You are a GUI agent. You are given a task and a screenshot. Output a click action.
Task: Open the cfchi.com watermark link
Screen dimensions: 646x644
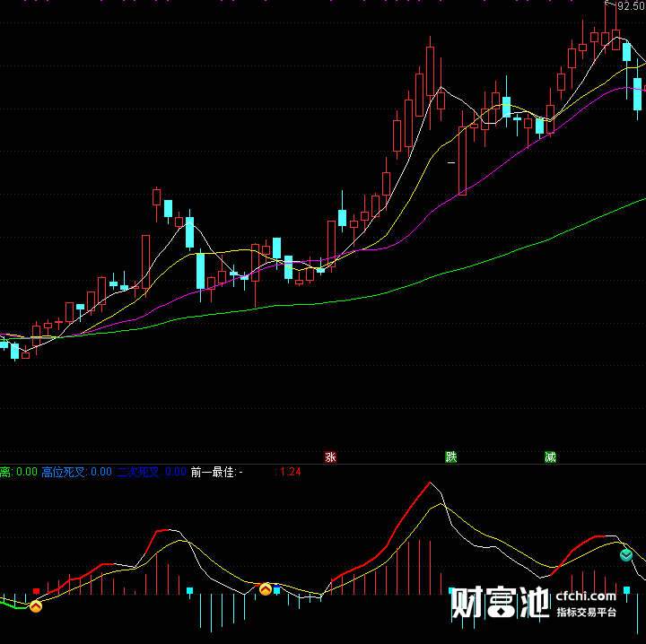pos(586,596)
